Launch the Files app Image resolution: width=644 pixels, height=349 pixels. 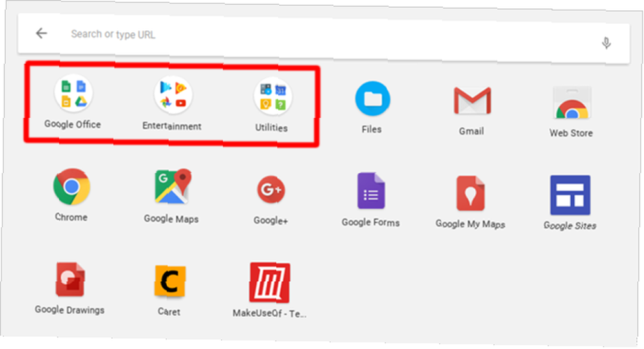tap(372, 99)
